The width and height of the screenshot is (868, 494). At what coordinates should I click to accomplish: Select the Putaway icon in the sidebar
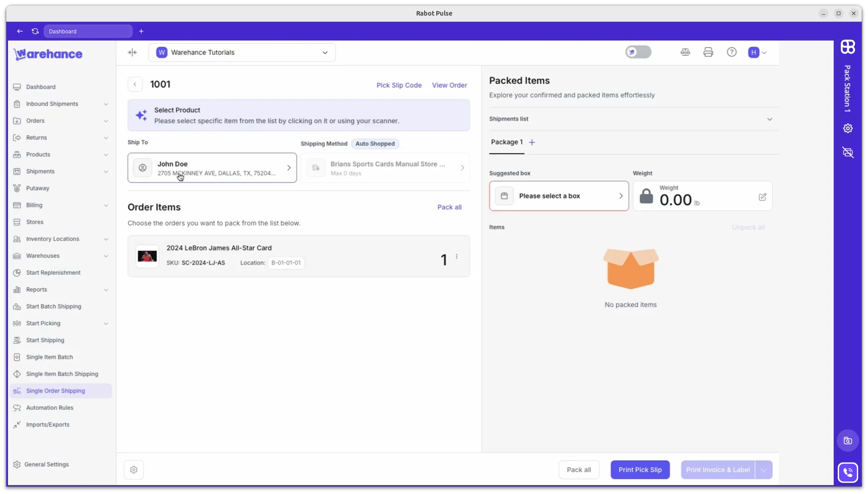(x=17, y=188)
